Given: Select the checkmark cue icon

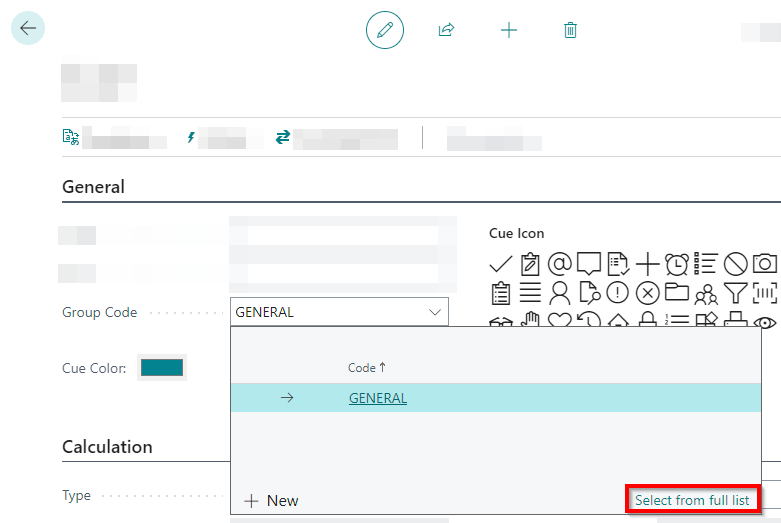Looking at the screenshot, I should pyautogui.click(x=501, y=264).
